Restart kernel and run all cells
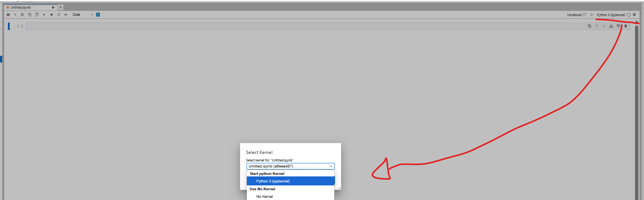 (66, 15)
